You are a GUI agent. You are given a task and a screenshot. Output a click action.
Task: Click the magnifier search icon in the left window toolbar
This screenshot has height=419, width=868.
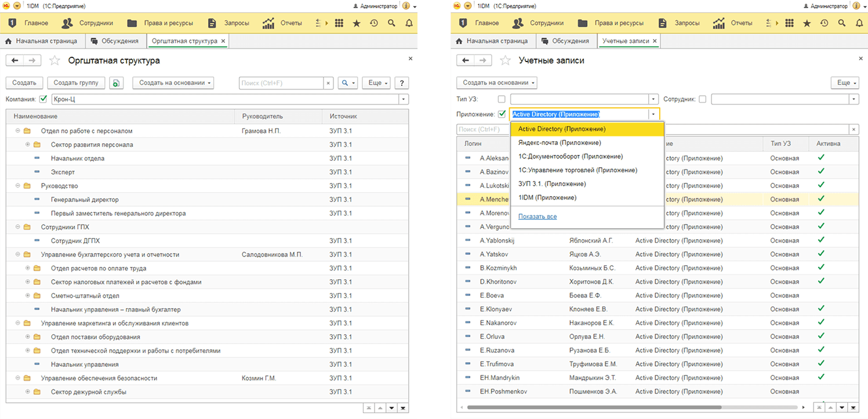click(391, 23)
